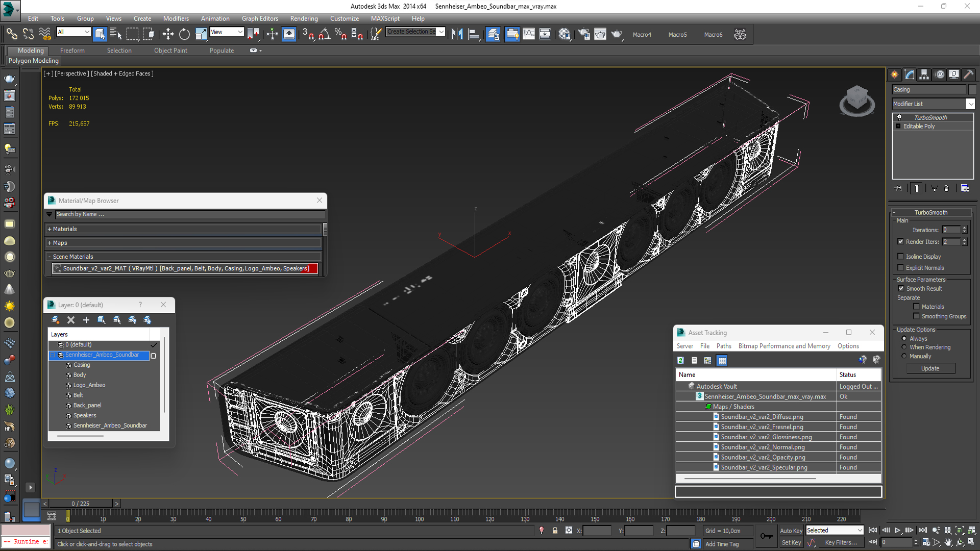Toggle Smooth Result checkbox

pos(901,289)
